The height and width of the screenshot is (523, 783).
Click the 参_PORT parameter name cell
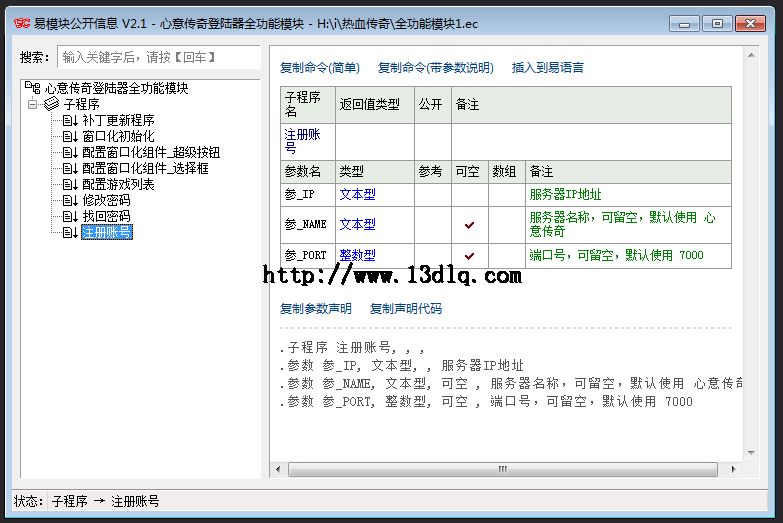click(x=308, y=256)
